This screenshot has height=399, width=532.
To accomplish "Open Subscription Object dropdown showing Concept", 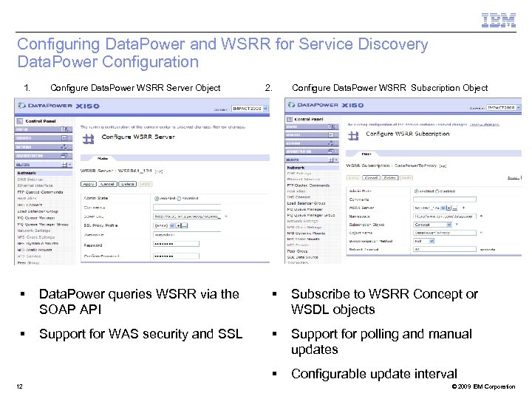I will tap(432, 225).
